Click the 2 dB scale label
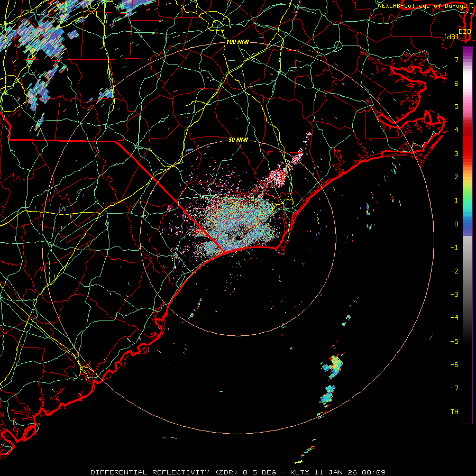 tap(456, 177)
